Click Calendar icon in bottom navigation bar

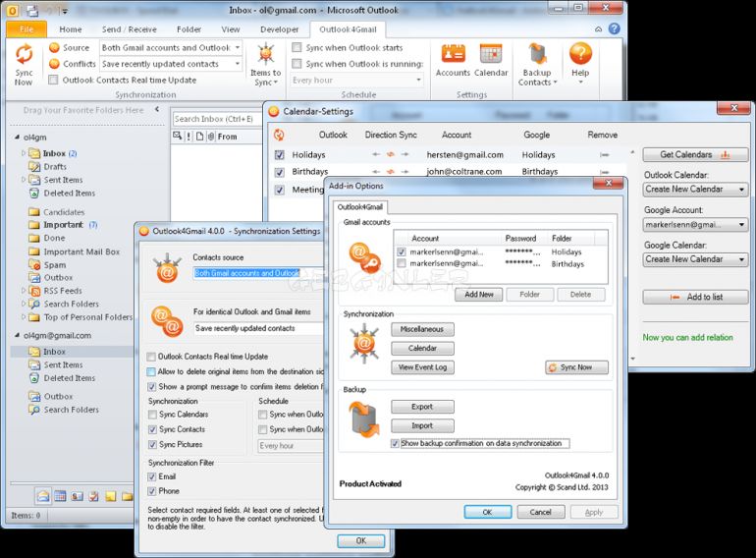60,496
